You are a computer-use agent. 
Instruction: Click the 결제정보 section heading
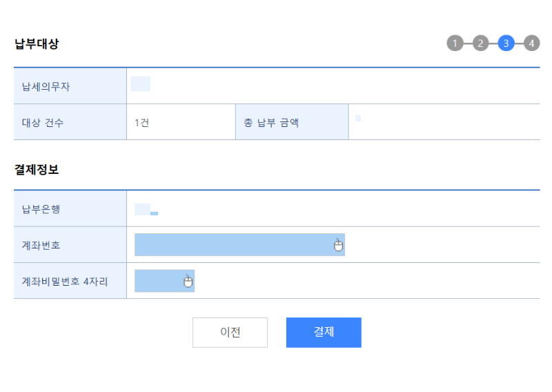(37, 169)
